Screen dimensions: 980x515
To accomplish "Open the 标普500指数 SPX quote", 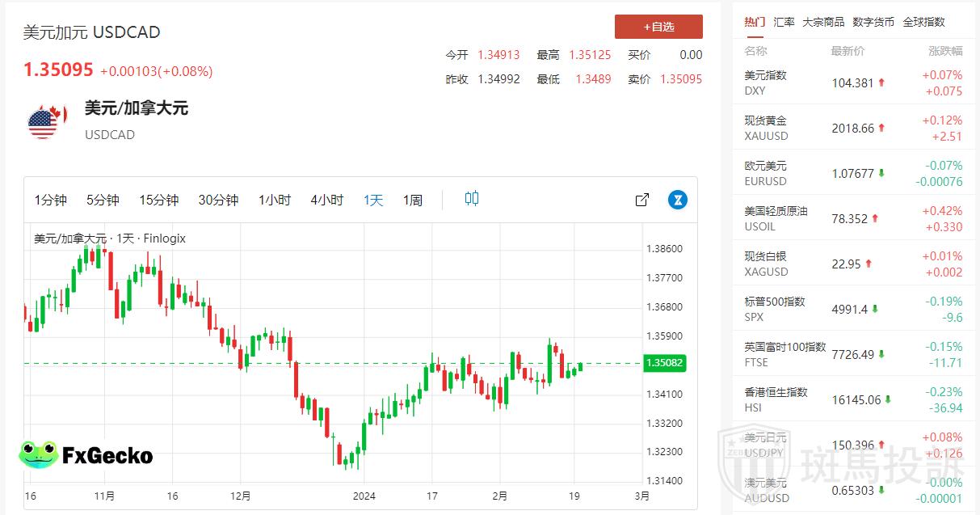I will (x=852, y=309).
